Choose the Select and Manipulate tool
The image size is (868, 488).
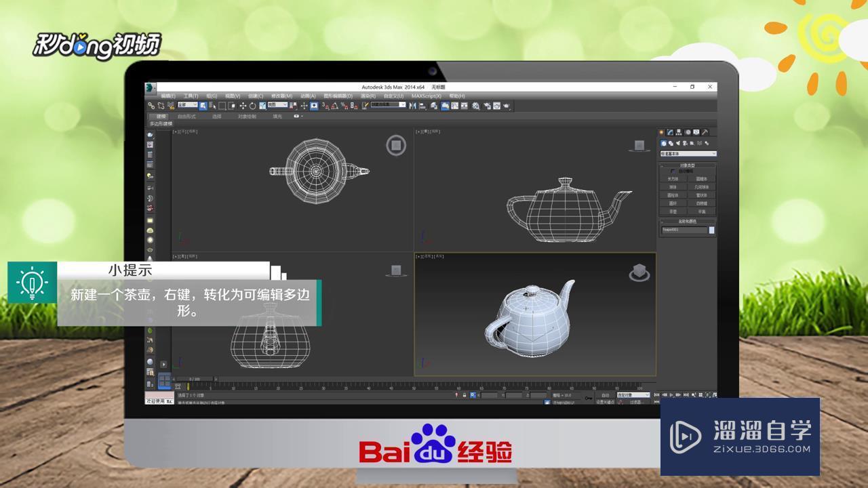tap(304, 106)
